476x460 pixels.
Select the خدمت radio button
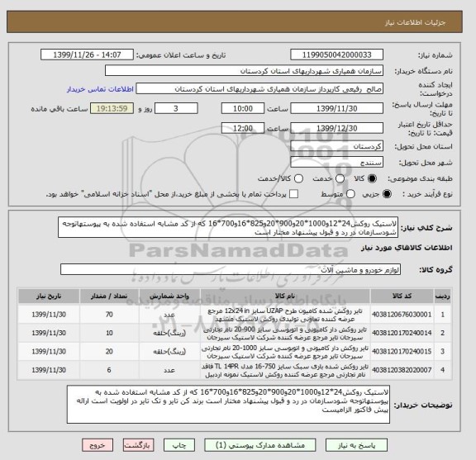click(340, 178)
